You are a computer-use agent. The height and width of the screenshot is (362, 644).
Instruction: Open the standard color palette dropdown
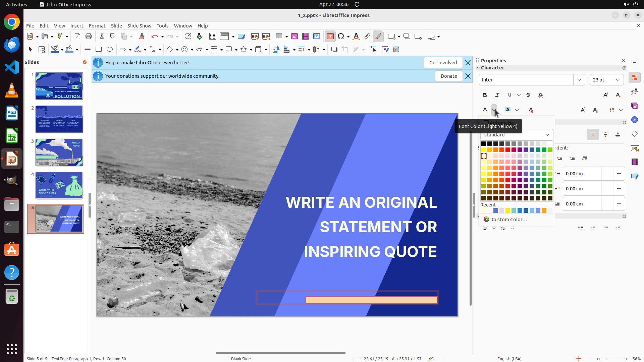click(547, 135)
